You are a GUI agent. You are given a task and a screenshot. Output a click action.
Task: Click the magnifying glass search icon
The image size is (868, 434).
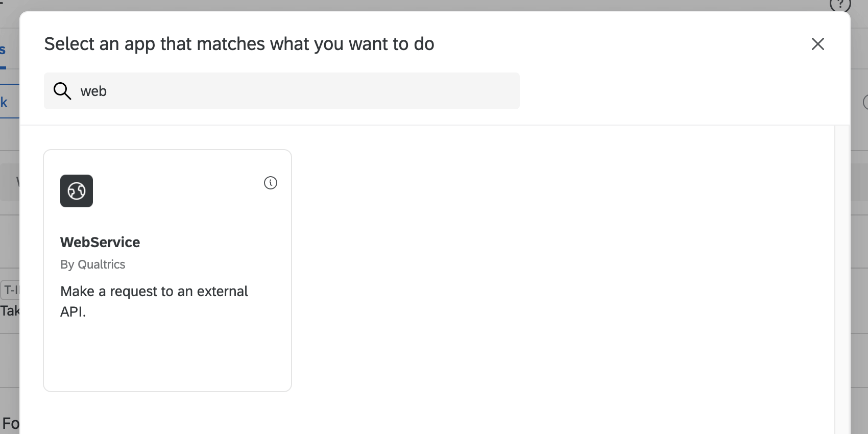pyautogui.click(x=62, y=91)
